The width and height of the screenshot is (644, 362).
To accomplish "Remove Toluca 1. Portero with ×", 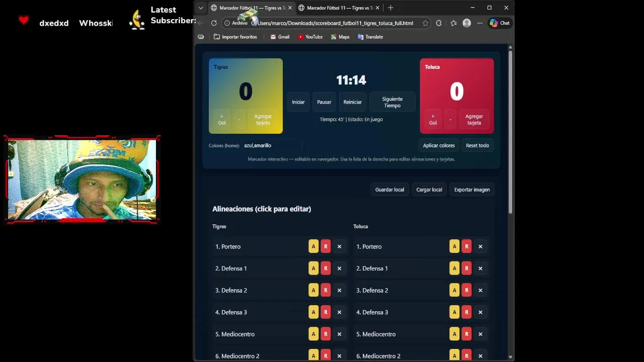I will pyautogui.click(x=480, y=246).
